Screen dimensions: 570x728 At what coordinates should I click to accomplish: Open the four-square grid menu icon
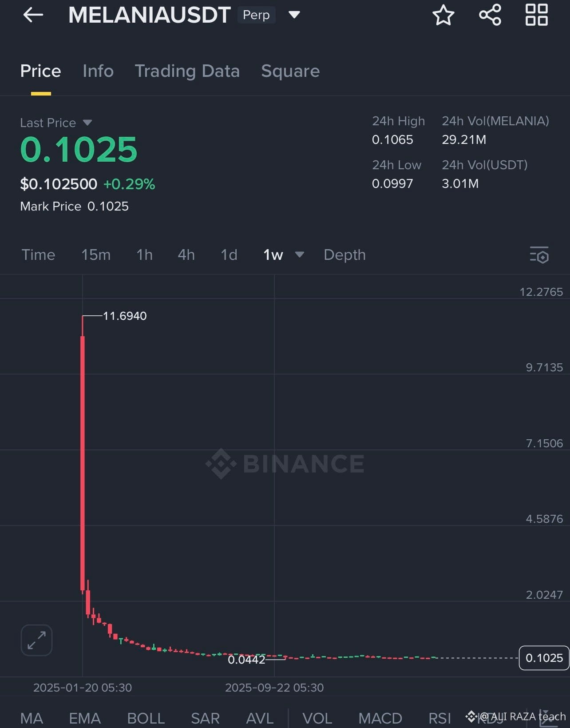click(537, 15)
